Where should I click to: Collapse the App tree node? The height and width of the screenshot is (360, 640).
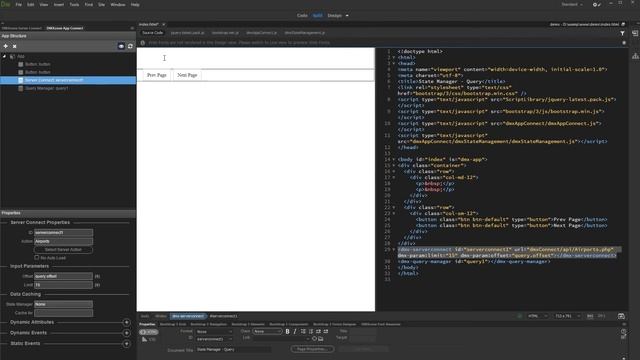tap(4, 56)
